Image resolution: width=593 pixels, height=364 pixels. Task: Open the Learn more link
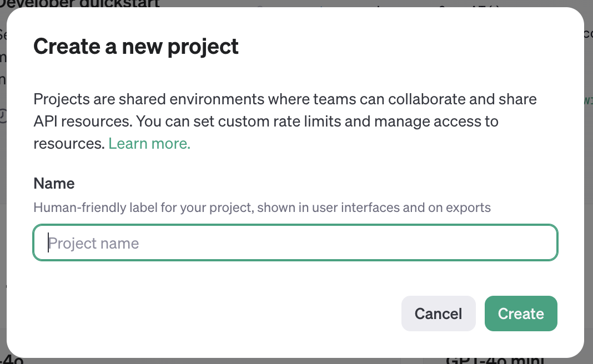click(x=149, y=144)
